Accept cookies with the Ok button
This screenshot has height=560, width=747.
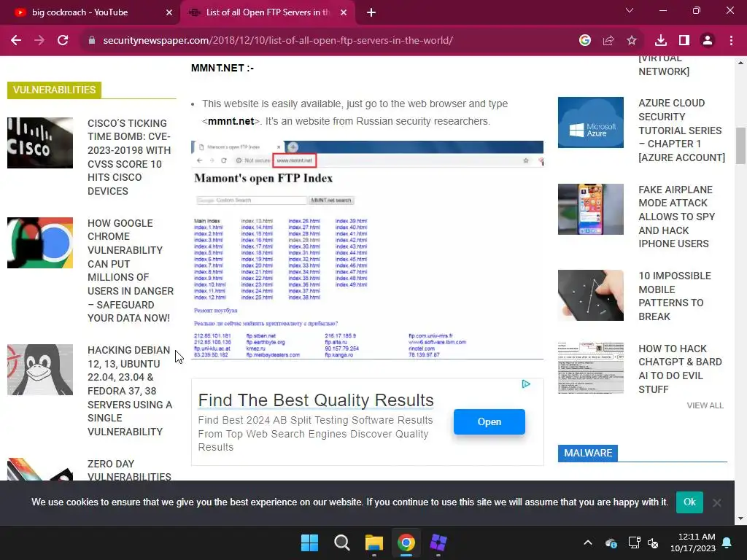click(689, 502)
